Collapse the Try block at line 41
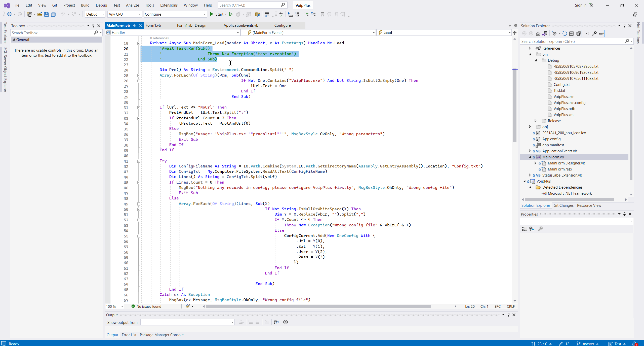This screenshot has width=644, height=346. (139, 161)
